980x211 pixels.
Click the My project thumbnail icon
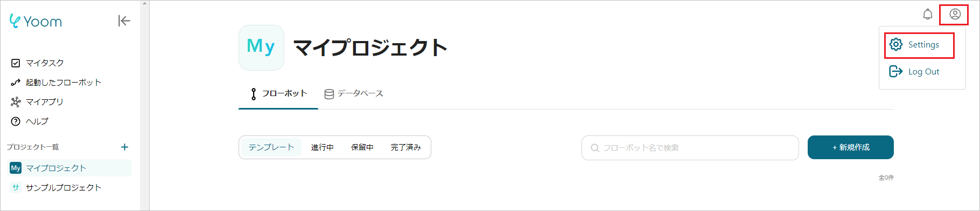[261, 47]
